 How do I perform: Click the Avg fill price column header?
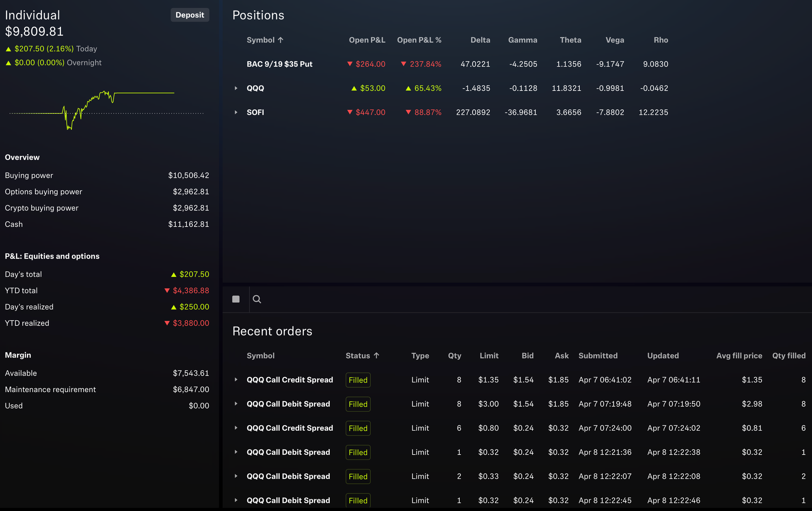pyautogui.click(x=739, y=356)
